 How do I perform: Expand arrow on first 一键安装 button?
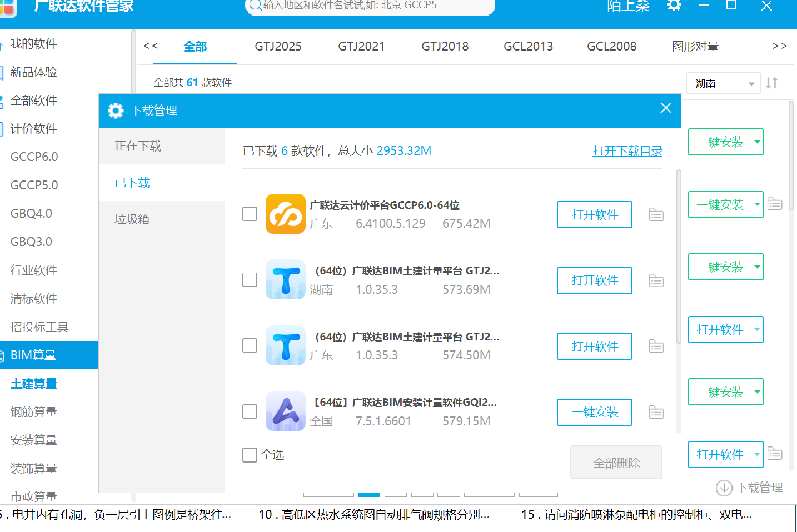pos(757,142)
